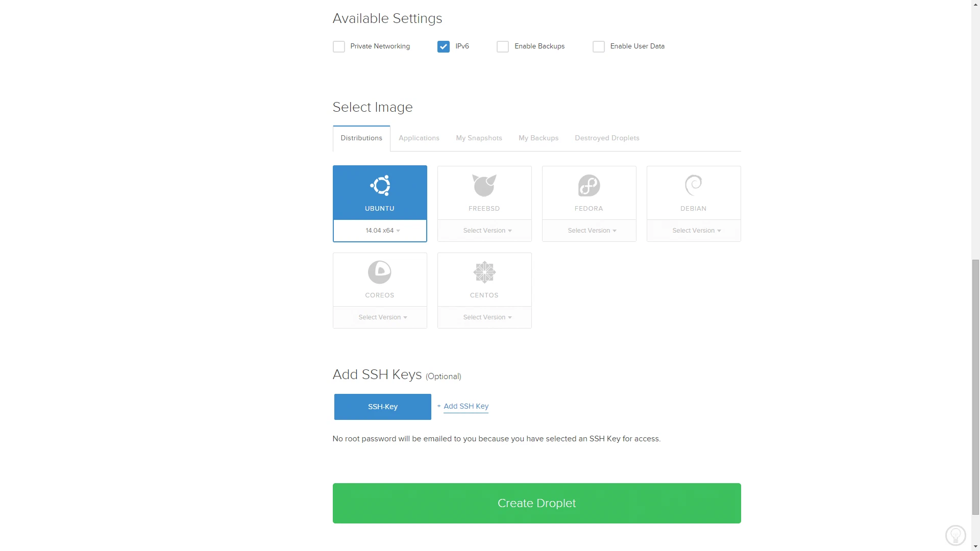Image resolution: width=980 pixels, height=551 pixels.
Task: Check the Enable User Data box
Action: (x=599, y=46)
